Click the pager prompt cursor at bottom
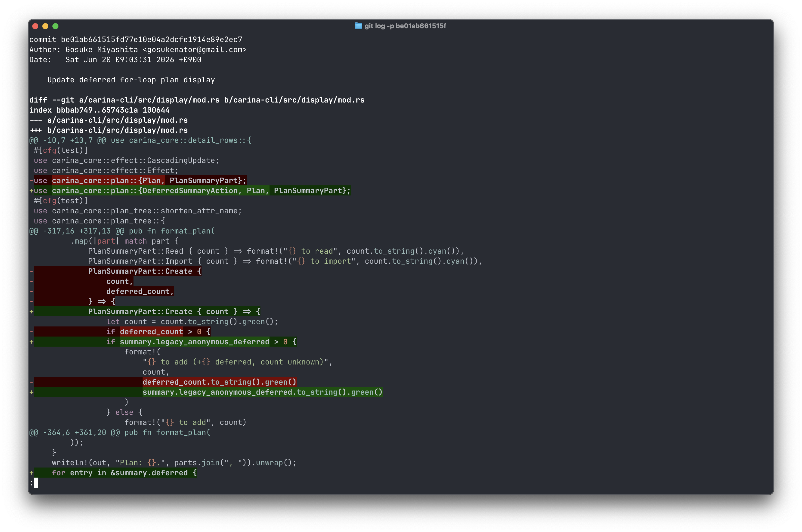 coord(36,483)
